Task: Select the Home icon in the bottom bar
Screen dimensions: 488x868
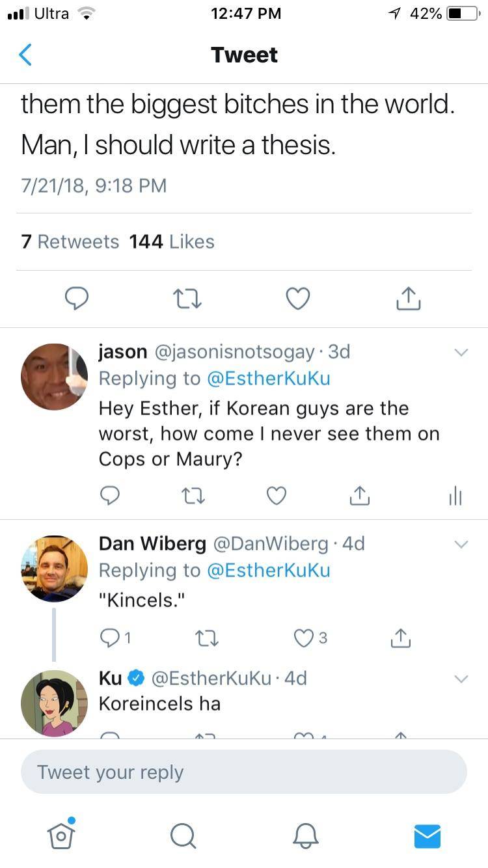Action: click(61, 837)
